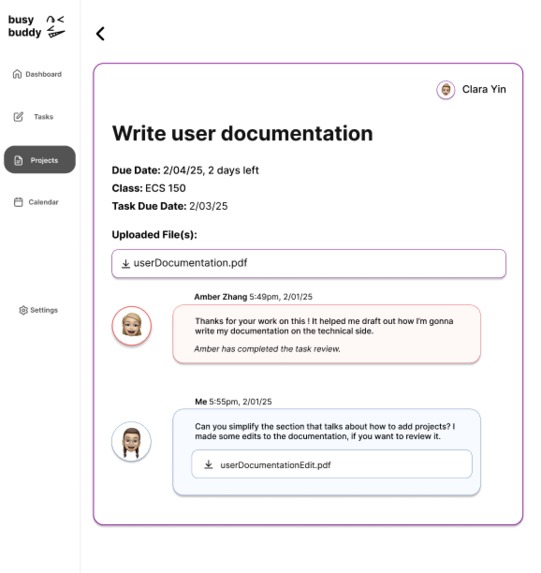Image resolution: width=541 pixels, height=573 pixels.
Task: Open the Calendar menu item
Action: (x=36, y=202)
